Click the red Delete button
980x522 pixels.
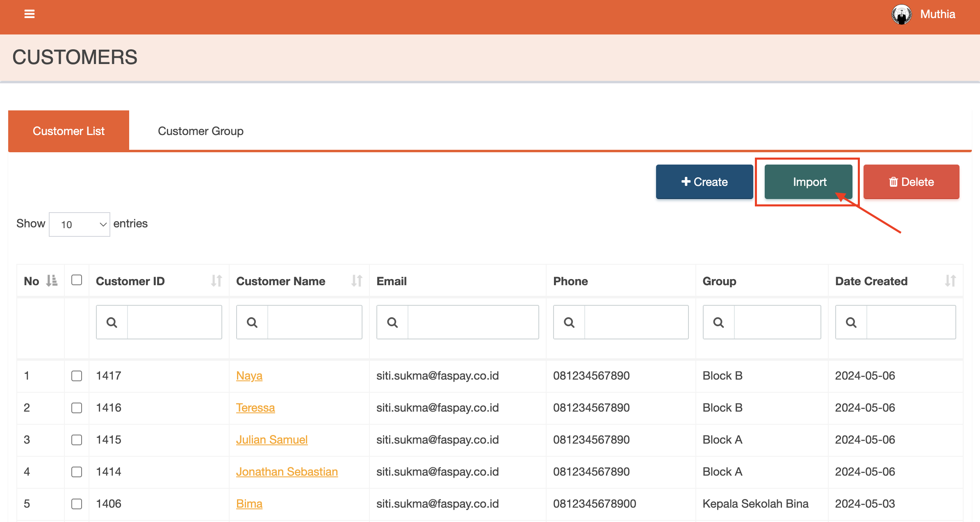pyautogui.click(x=911, y=182)
